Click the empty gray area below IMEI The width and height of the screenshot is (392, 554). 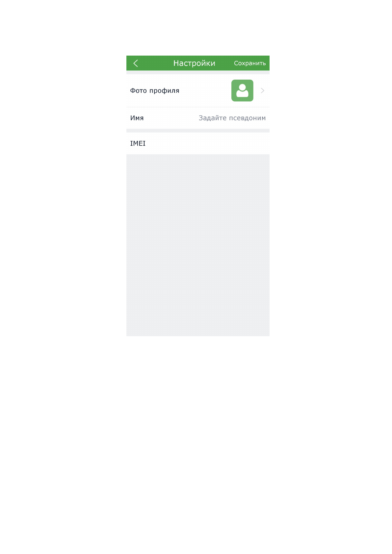198,245
